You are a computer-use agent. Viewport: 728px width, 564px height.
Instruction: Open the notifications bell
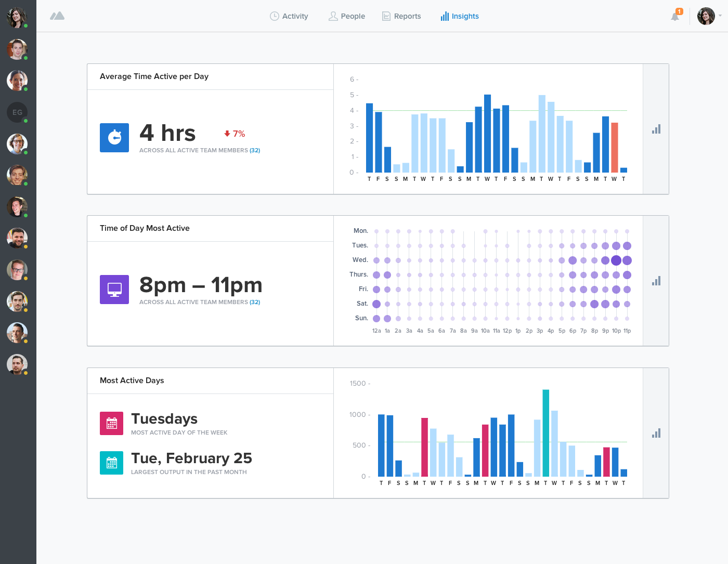[x=674, y=16]
